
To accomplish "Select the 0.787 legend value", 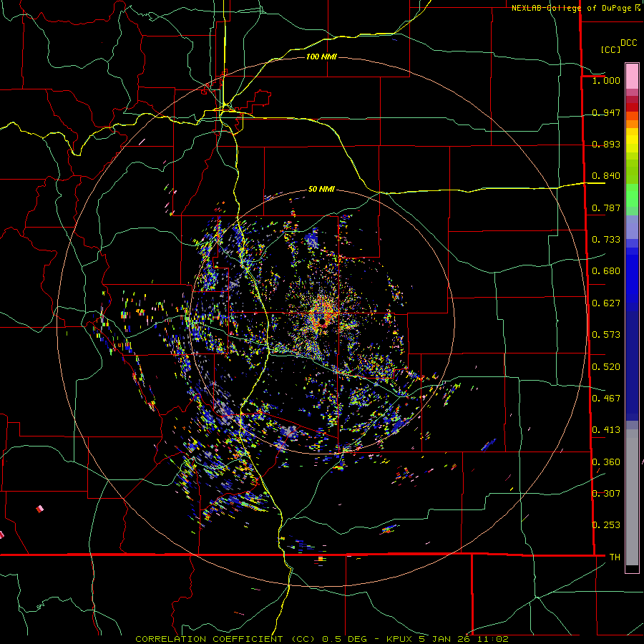I will (606, 208).
